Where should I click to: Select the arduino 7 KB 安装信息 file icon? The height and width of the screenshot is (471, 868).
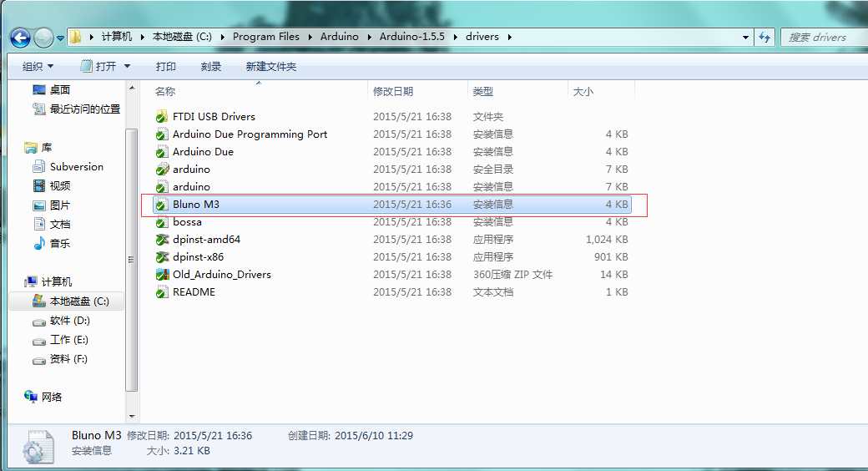pyautogui.click(x=162, y=187)
